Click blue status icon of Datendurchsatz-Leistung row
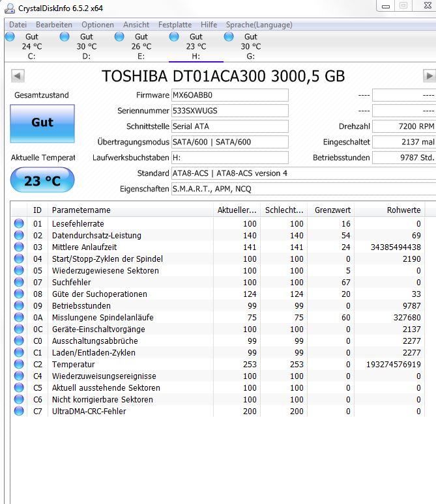The width and height of the screenshot is (436, 504). [19, 235]
